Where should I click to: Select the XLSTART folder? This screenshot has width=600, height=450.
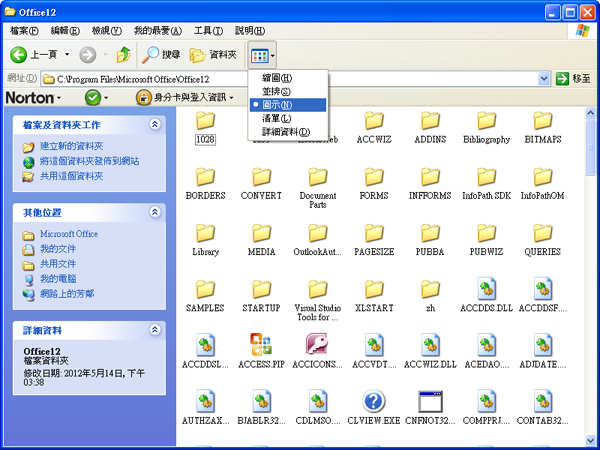click(374, 297)
